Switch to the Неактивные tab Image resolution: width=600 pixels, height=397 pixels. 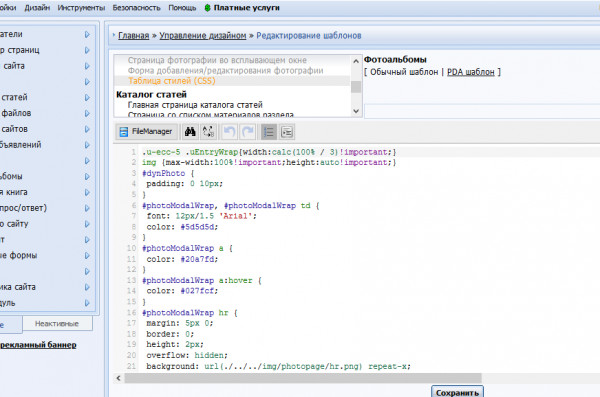57,323
